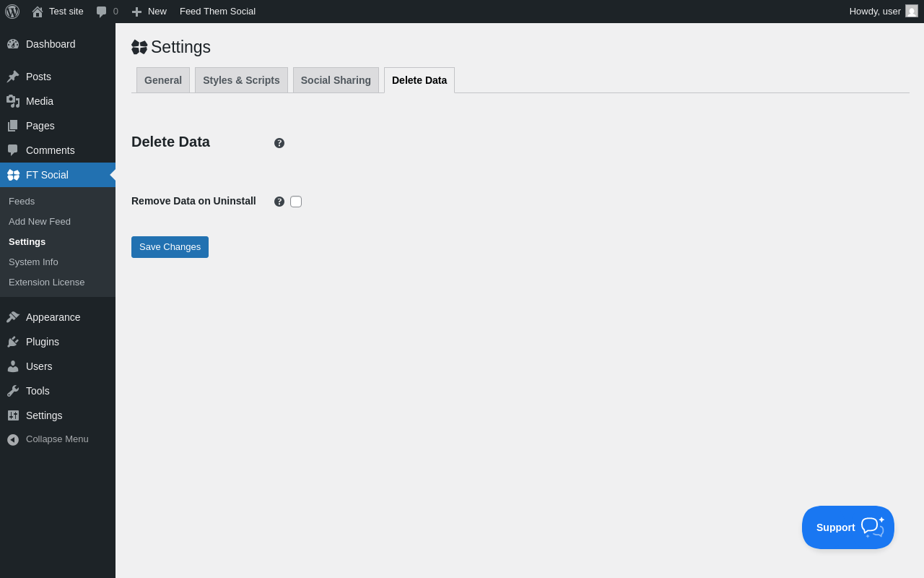Switch to the General tab

(163, 80)
